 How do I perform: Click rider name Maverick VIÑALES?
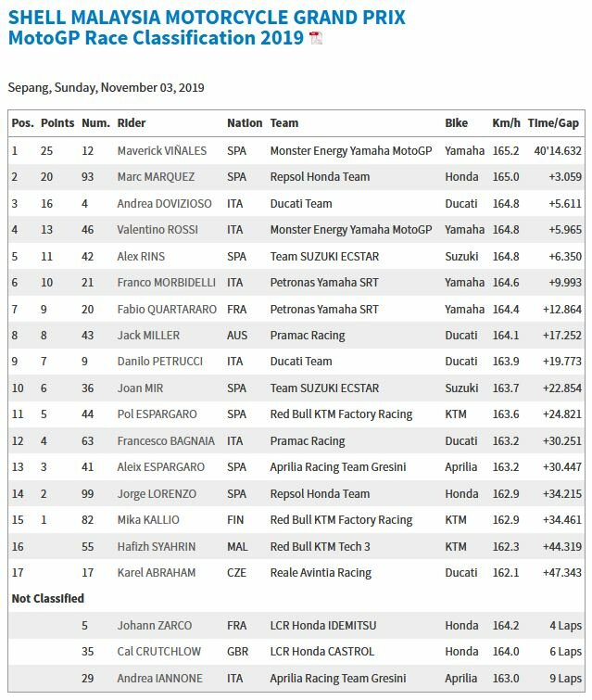[162, 151]
